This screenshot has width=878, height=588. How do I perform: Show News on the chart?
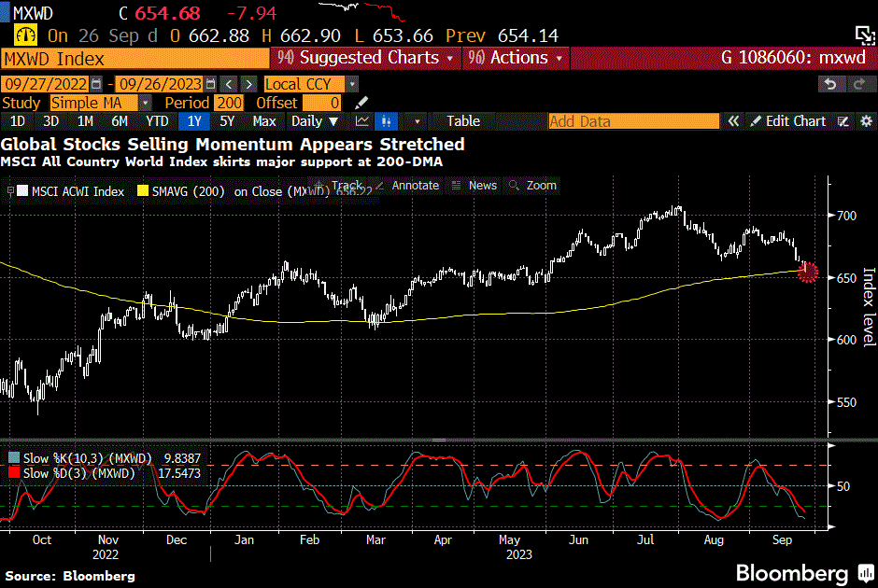pos(474,185)
